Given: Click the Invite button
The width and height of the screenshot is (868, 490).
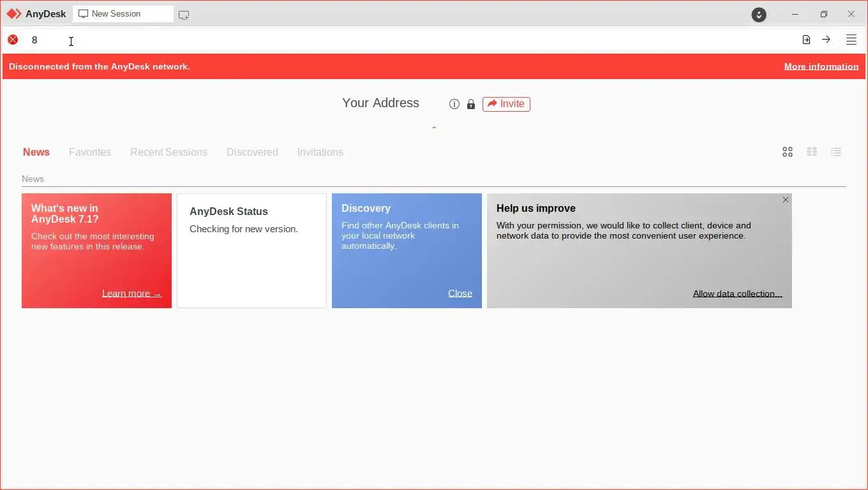Looking at the screenshot, I should (x=506, y=104).
